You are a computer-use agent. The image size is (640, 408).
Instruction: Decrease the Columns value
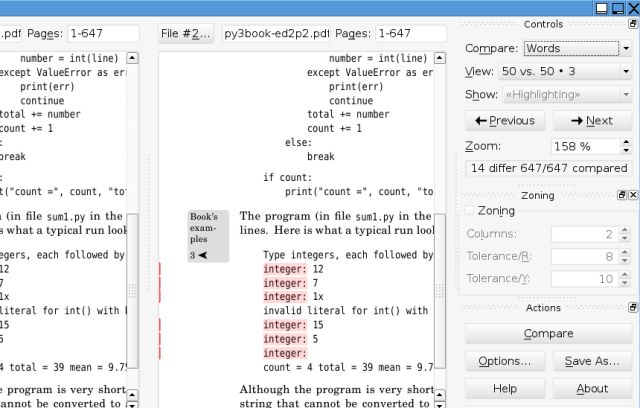tap(624, 238)
